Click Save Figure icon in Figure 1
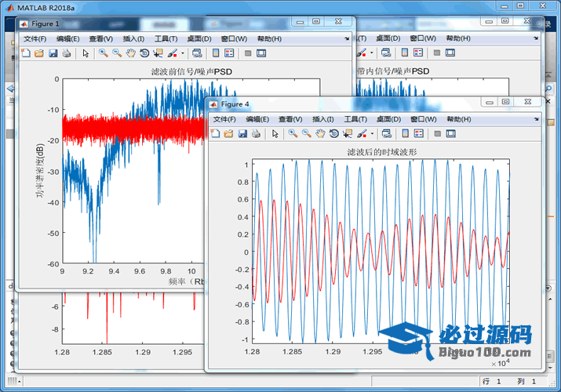Image resolution: width=561 pixels, height=392 pixels. point(53,53)
